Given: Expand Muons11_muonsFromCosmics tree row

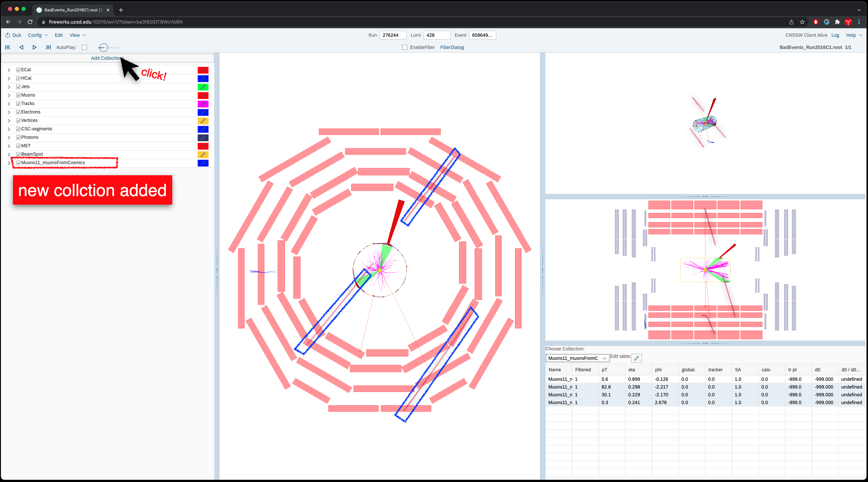Looking at the screenshot, I should 9,163.
